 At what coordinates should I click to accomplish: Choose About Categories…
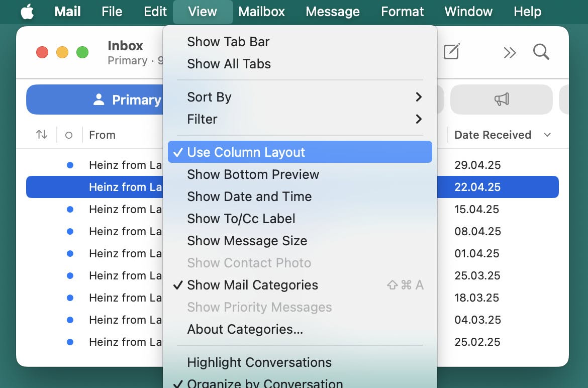300,329
